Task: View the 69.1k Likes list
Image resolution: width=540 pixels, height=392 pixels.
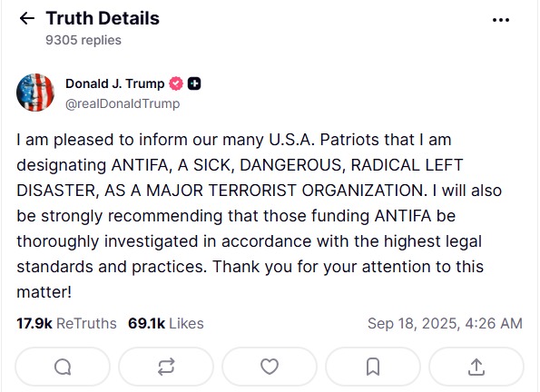Action: click(x=166, y=323)
